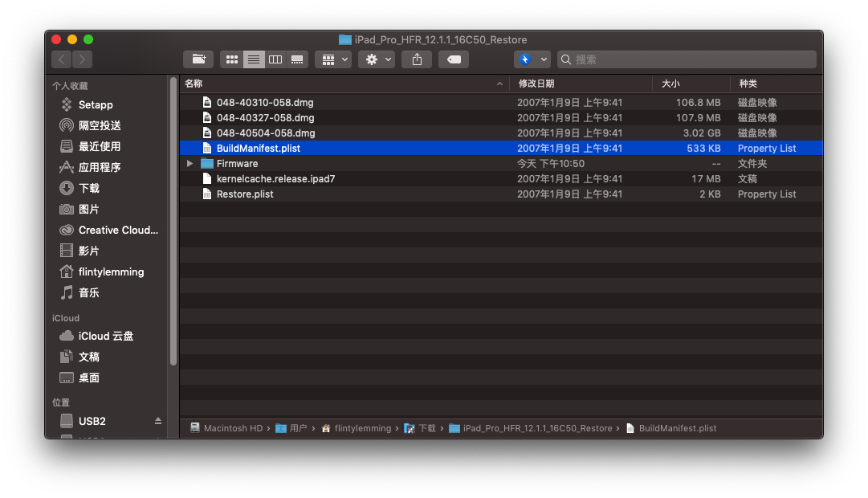Switch to gallery view mode

[297, 59]
